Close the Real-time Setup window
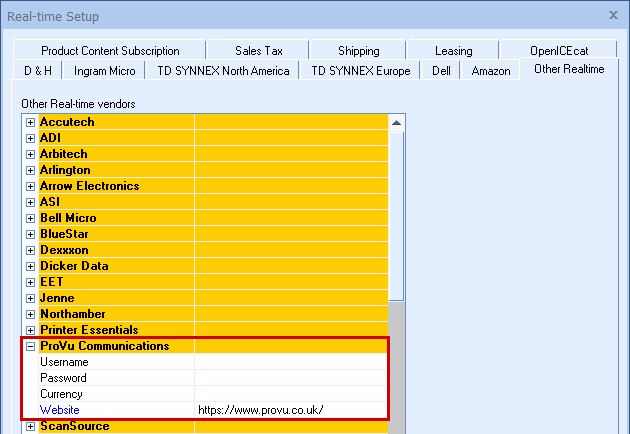 click(613, 15)
